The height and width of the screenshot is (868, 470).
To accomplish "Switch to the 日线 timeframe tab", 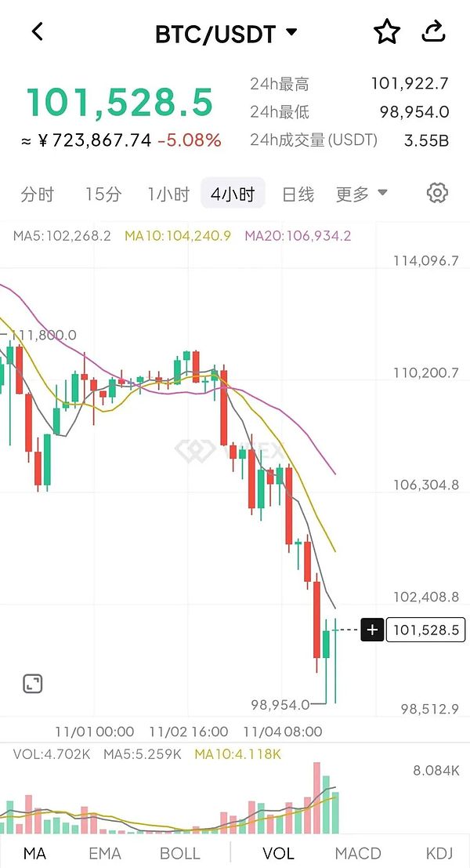I will click(297, 192).
